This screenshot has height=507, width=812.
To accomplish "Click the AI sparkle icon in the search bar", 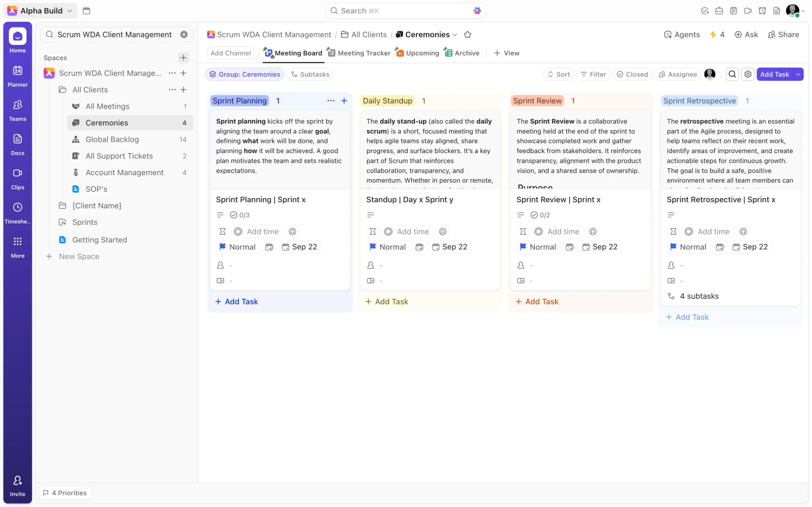I will (477, 11).
